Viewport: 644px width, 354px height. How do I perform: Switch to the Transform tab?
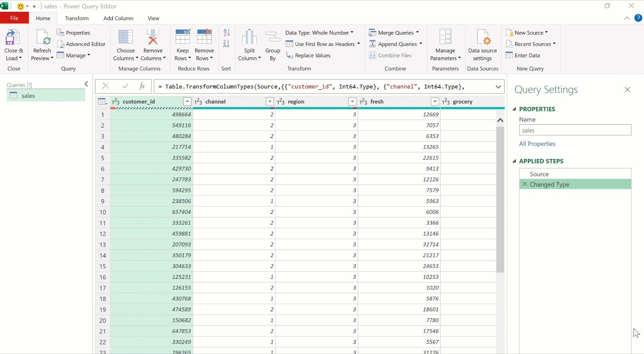click(77, 18)
